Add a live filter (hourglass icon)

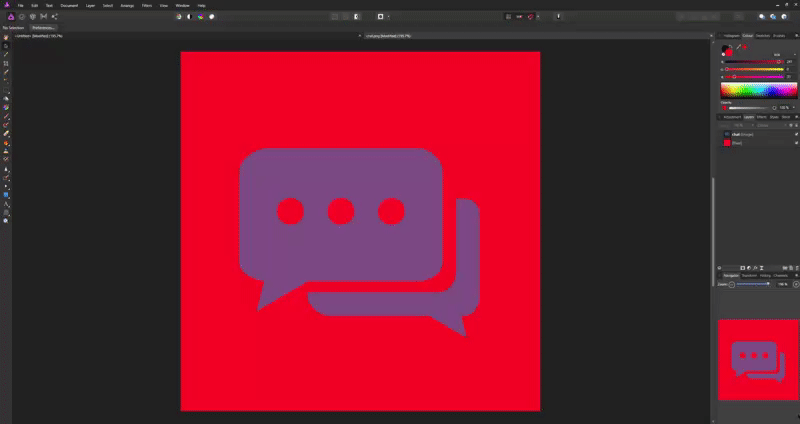pyautogui.click(x=761, y=268)
